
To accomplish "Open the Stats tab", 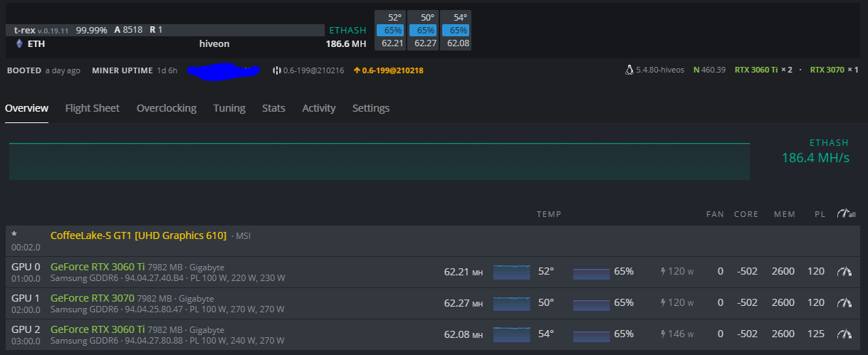I will coord(273,108).
